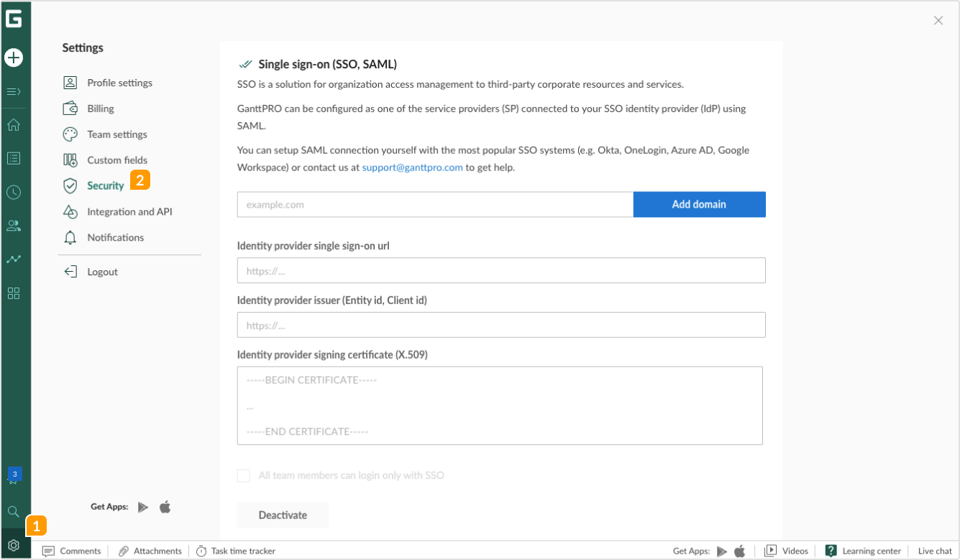Focus the example.com domain field
Viewport: 960px width, 560px height.
click(x=435, y=204)
